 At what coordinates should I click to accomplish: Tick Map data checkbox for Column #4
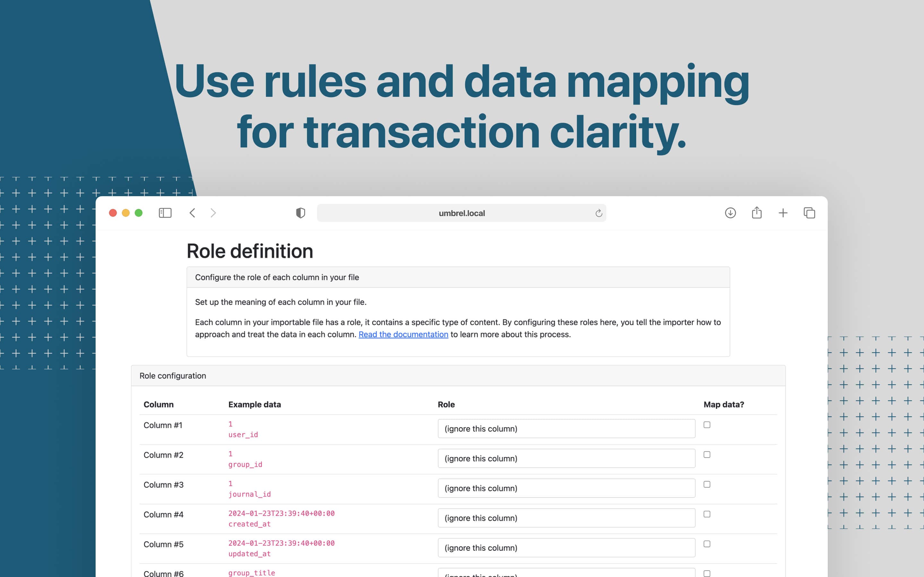[707, 514]
